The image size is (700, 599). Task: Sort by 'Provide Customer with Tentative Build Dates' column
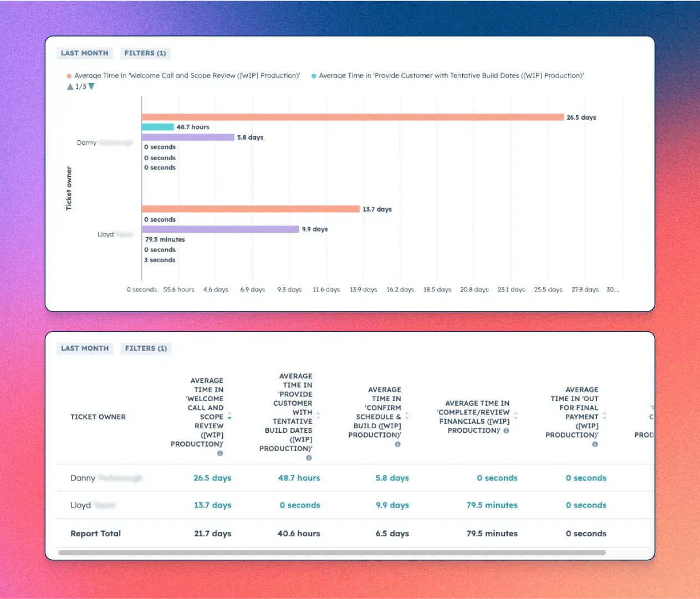coord(318,415)
